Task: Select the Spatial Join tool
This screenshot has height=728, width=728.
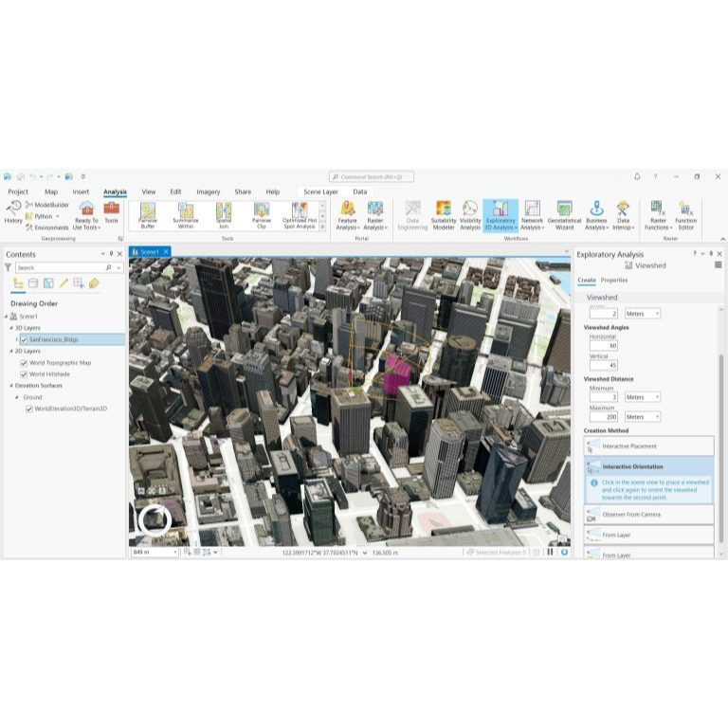Action: [224, 215]
